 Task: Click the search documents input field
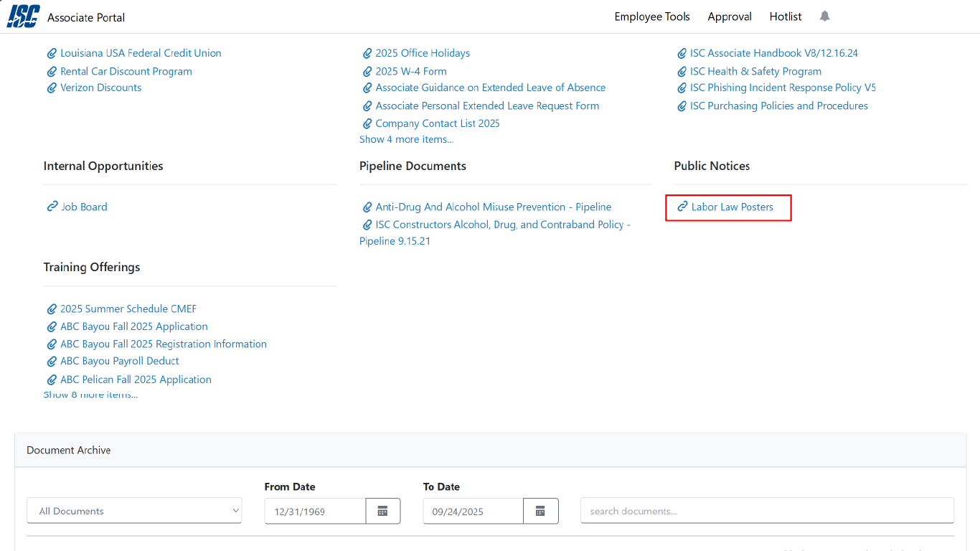pos(766,511)
